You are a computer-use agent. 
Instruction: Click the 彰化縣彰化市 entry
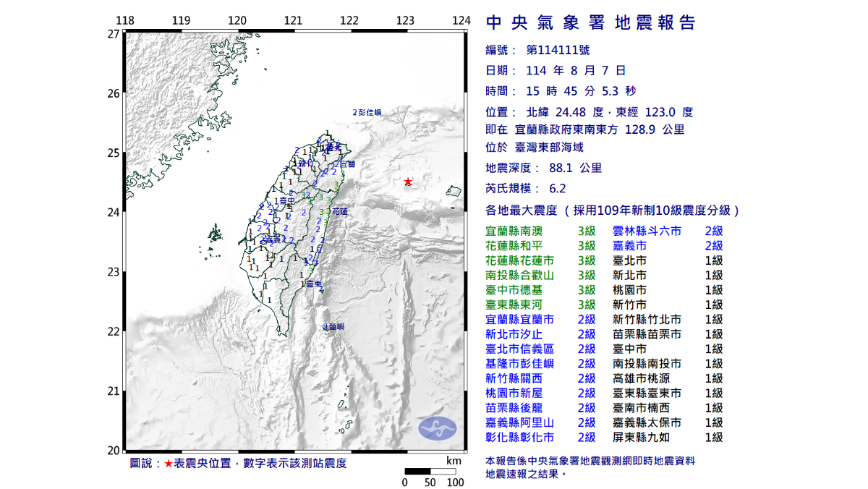click(520, 438)
